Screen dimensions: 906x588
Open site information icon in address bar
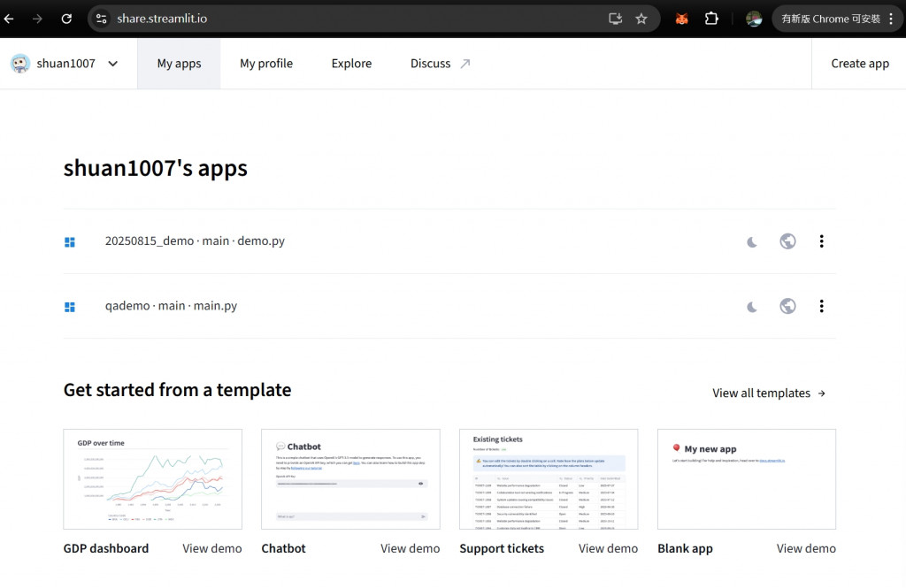(102, 19)
